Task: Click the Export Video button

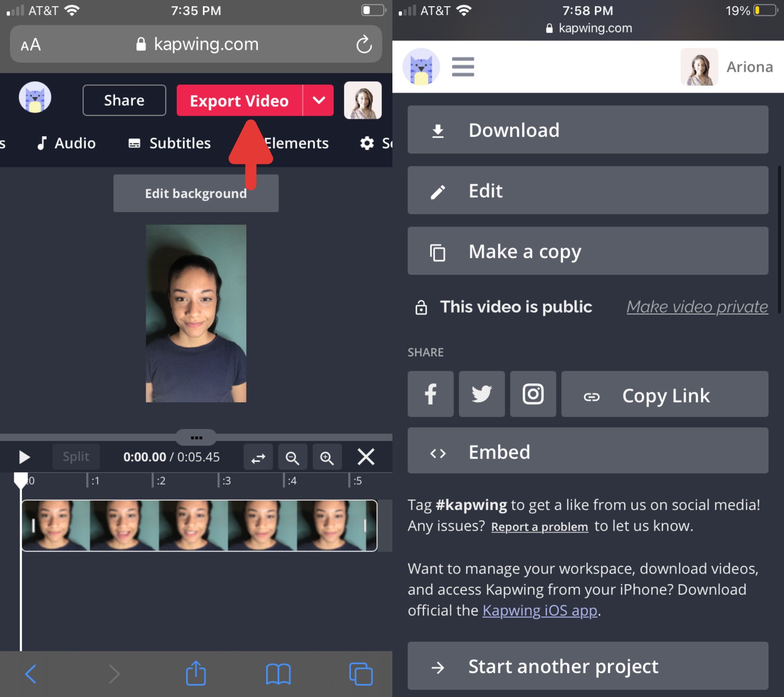Action: click(240, 100)
